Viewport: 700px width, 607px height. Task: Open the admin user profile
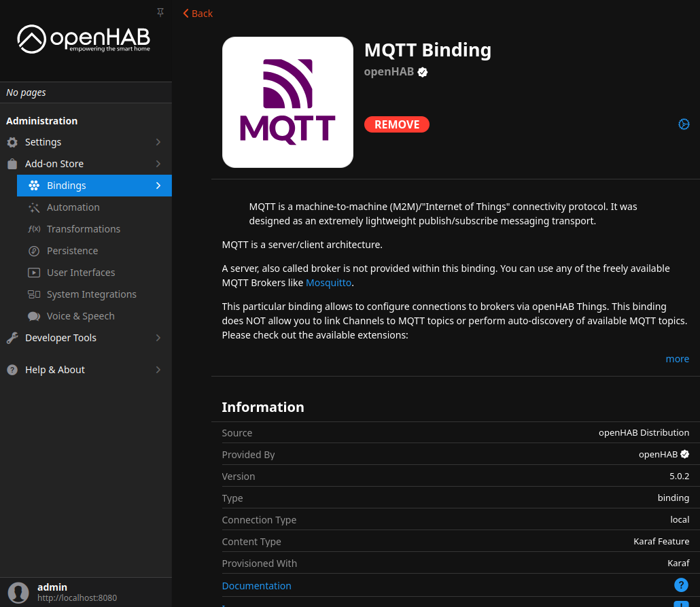pos(52,592)
